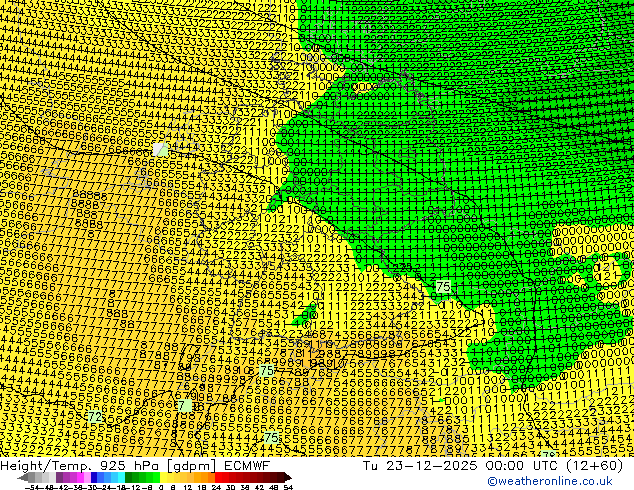Click the Height/Temp. 925 hPa title text
634x490 pixels.
[x=77, y=465]
